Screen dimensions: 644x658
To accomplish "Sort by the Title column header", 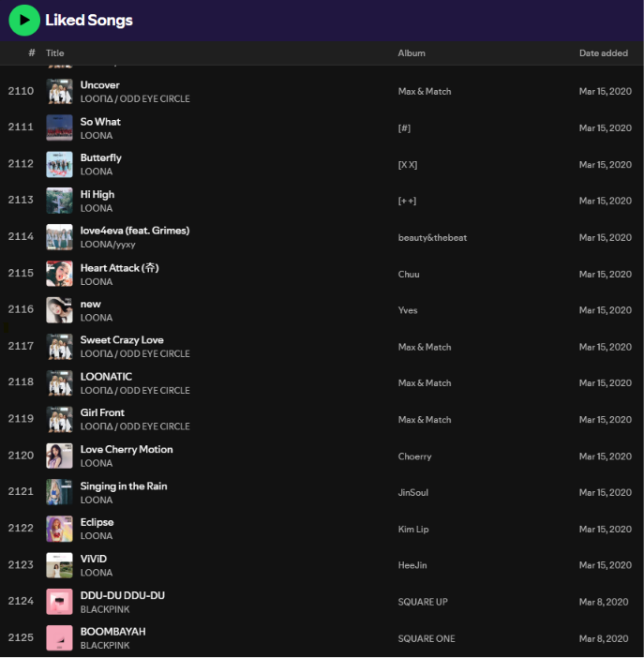I will pos(55,53).
